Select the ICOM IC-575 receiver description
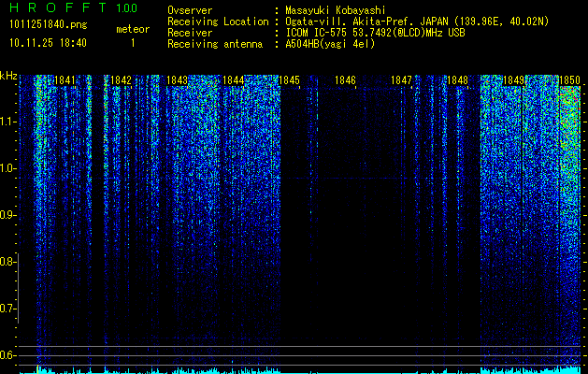588x374 pixels. [x=375, y=33]
